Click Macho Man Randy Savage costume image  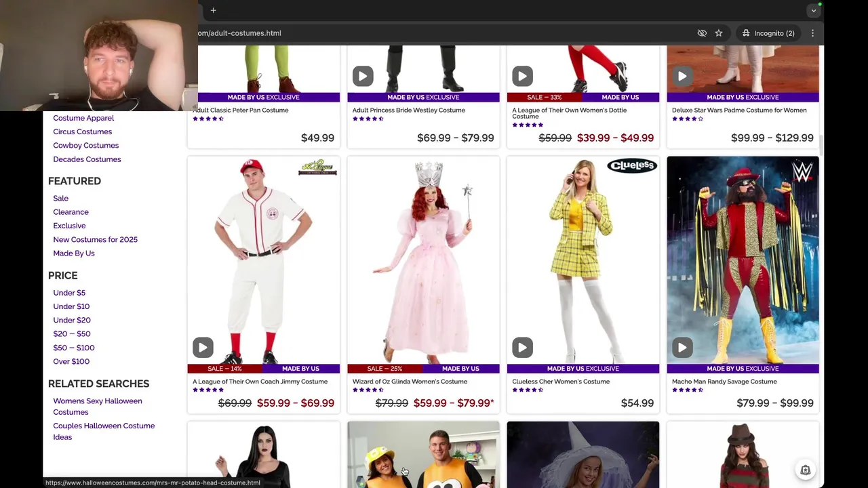(x=743, y=260)
